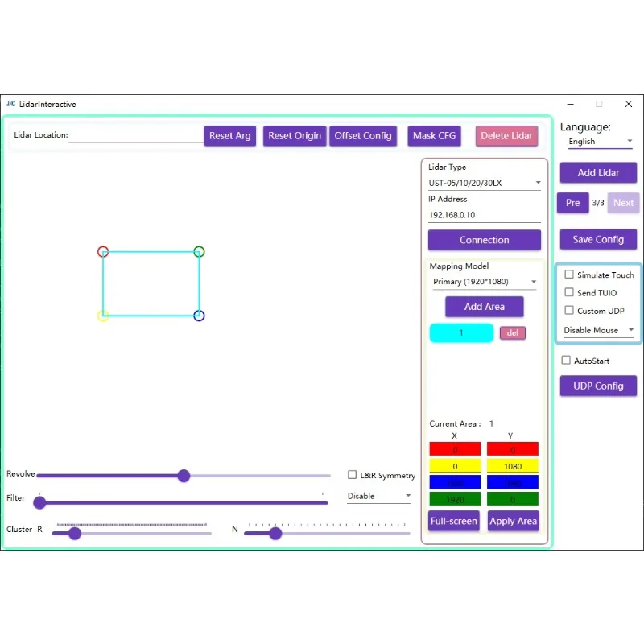644x644 pixels.
Task: Select the green corner handle of the area
Action: [199, 251]
